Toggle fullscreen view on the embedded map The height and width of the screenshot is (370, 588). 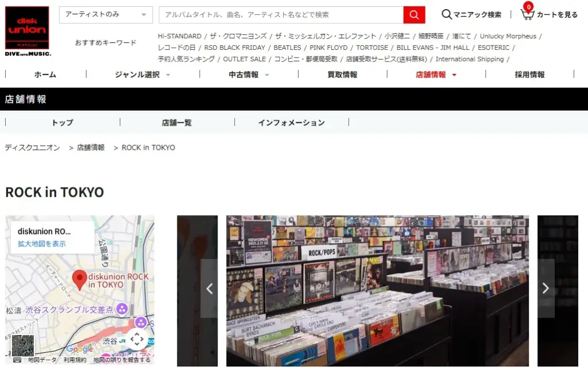[137, 340]
